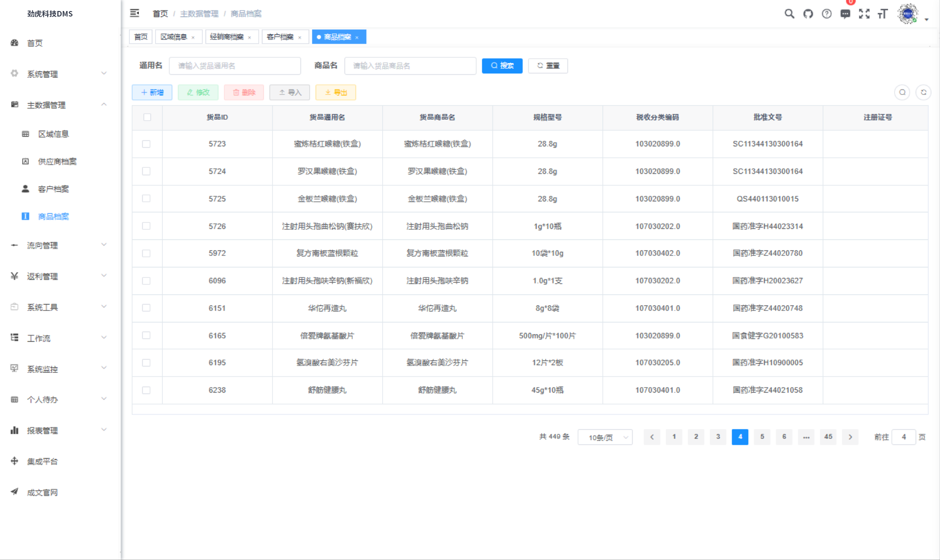Tick the checkbox for row 6151
Viewport: 940px width, 560px height.
coord(146,308)
